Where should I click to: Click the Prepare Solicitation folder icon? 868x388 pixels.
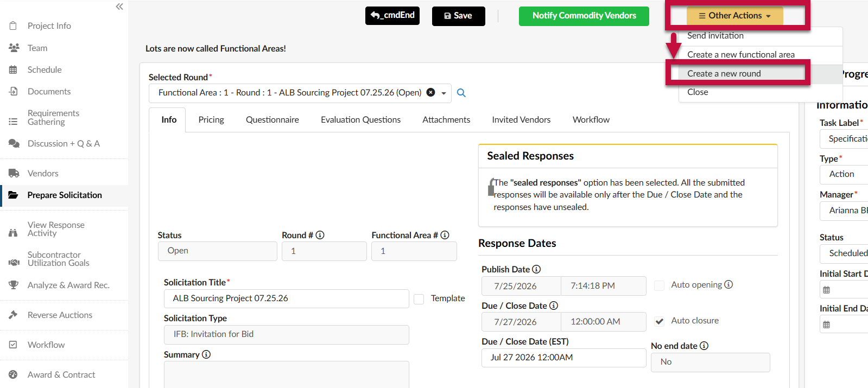[x=14, y=195]
